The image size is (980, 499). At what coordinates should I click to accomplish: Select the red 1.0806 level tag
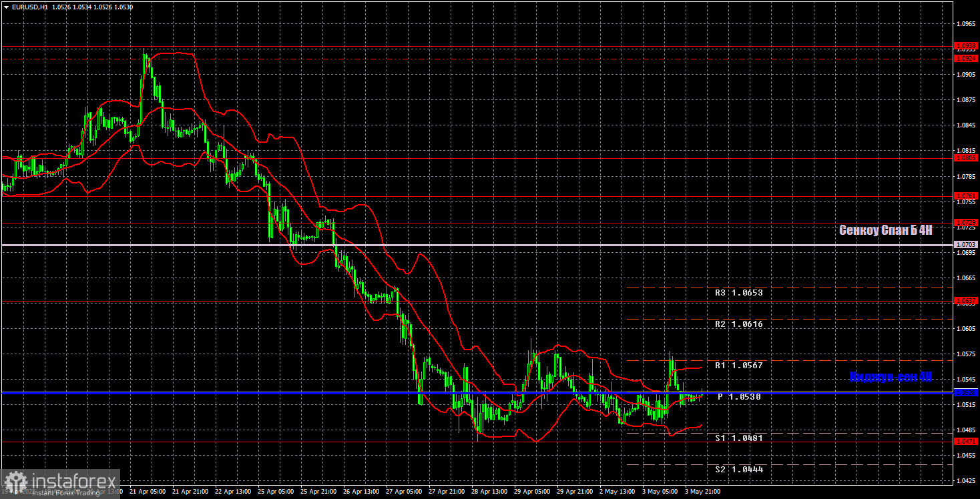pyautogui.click(x=966, y=158)
